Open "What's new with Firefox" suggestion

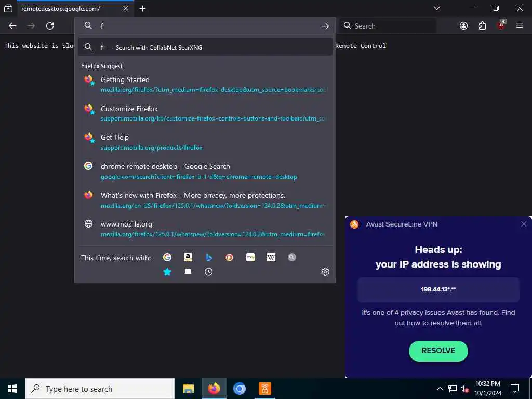[205, 200]
